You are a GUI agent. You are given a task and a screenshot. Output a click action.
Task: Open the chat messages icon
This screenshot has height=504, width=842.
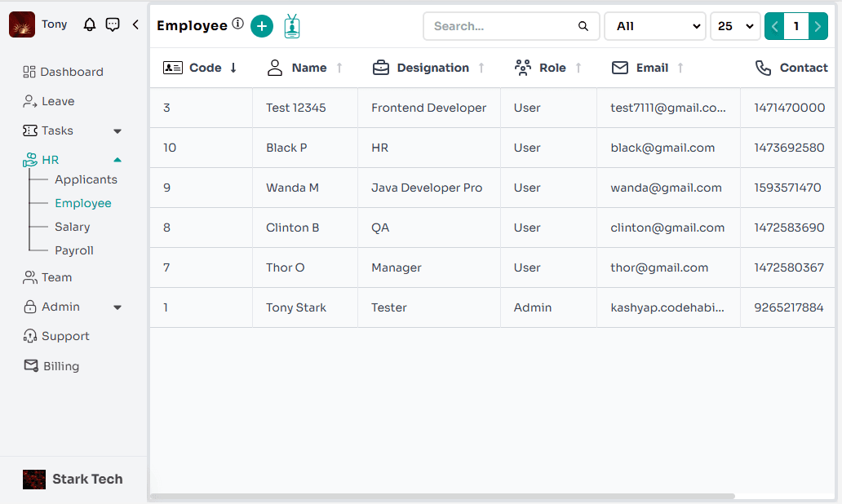[x=113, y=24]
